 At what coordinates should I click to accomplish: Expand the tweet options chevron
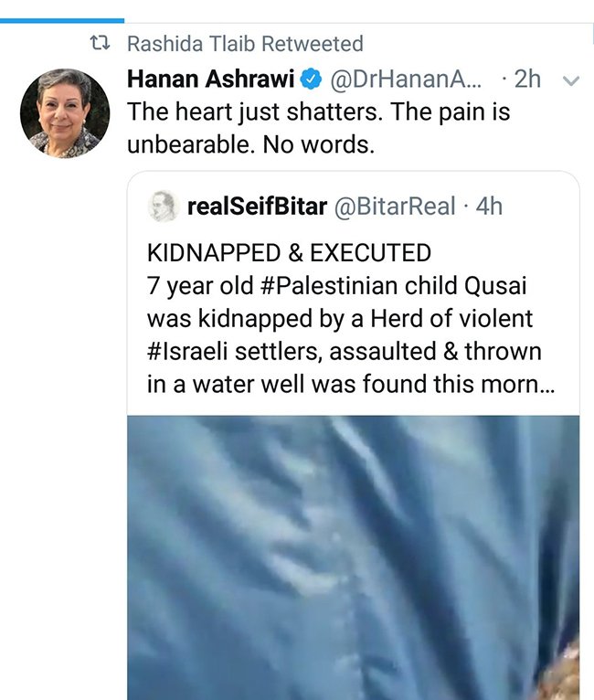571,80
